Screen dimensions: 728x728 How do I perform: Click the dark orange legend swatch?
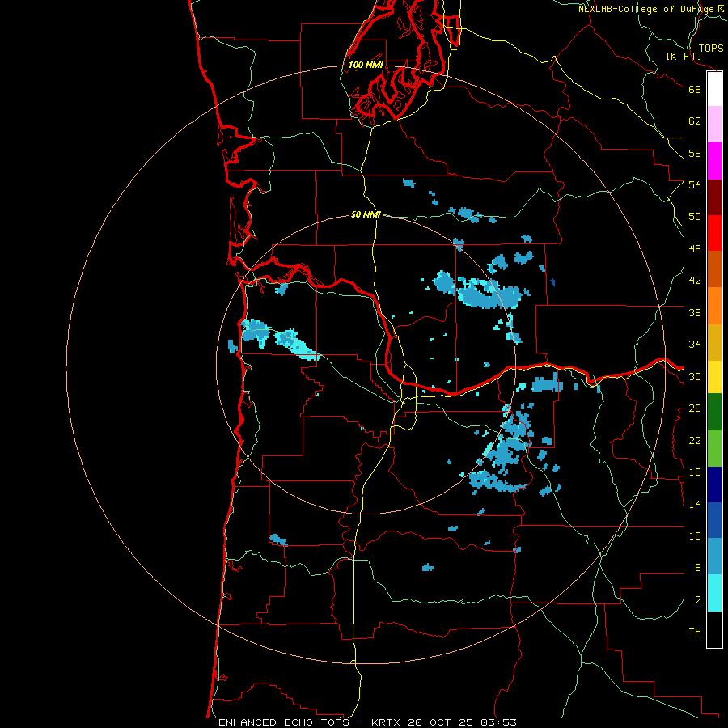(x=714, y=269)
